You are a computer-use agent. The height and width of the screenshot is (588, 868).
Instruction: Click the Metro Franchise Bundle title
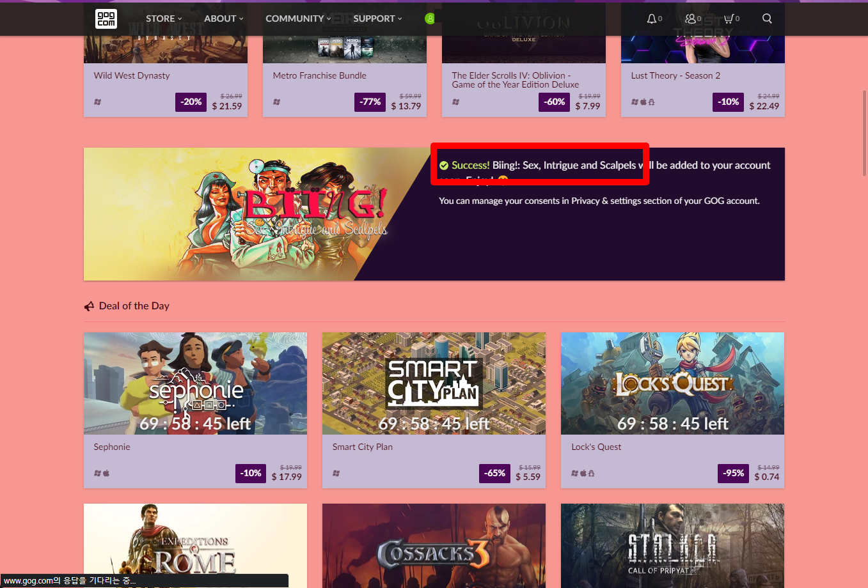(x=320, y=75)
